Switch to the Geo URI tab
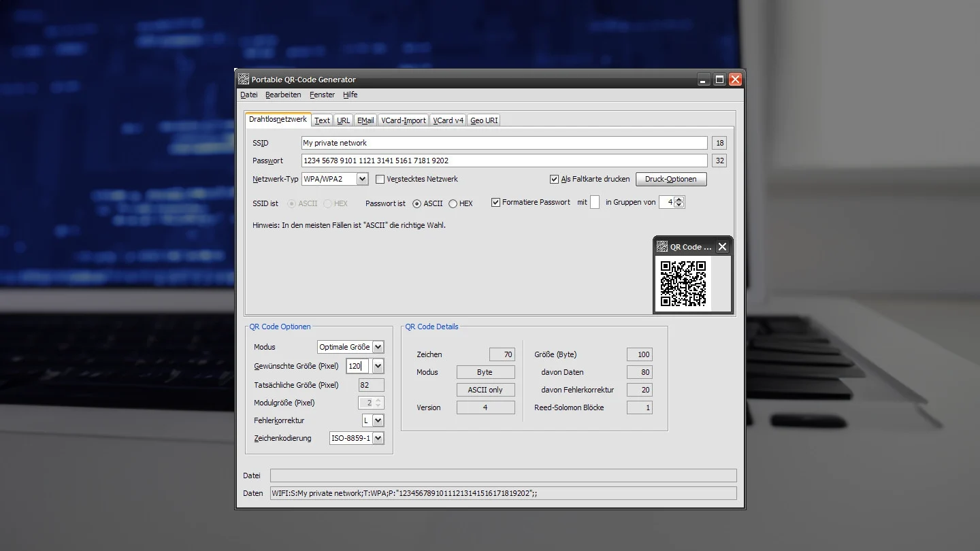Viewport: 980px width, 551px height. tap(484, 120)
